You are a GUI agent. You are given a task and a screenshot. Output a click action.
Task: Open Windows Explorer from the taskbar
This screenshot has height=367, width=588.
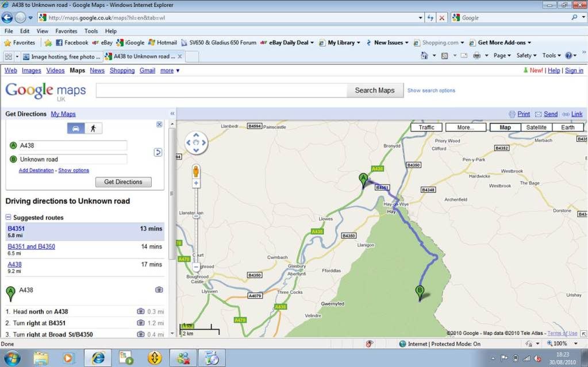coord(40,358)
